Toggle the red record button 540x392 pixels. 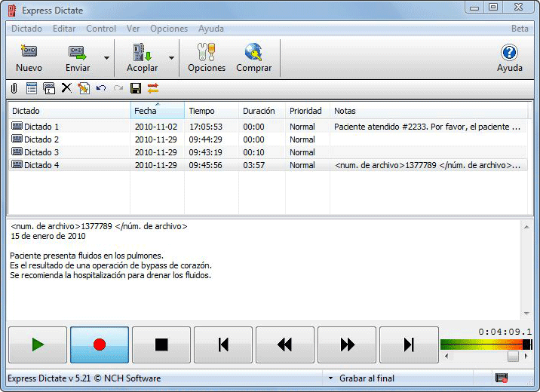pos(100,345)
